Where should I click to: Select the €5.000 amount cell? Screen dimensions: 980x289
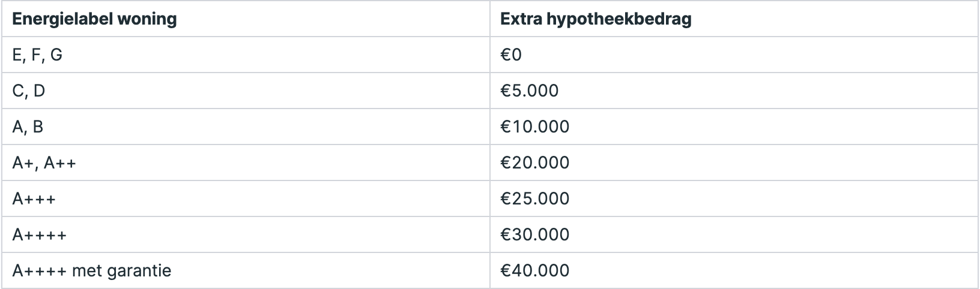point(734,91)
